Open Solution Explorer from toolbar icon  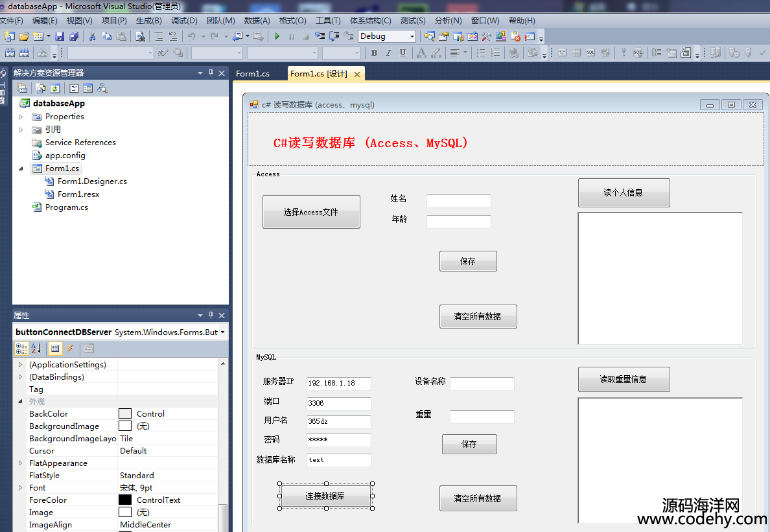(430, 36)
